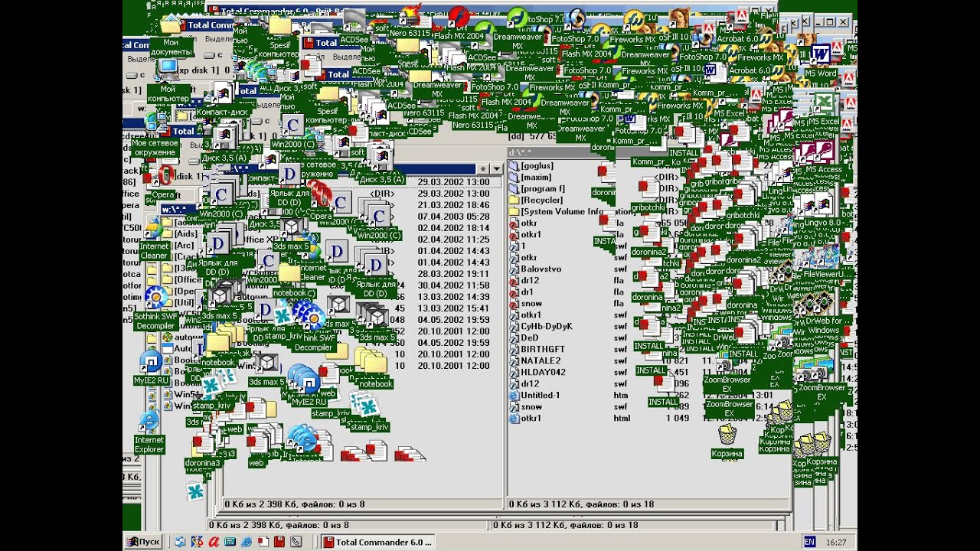The image size is (980, 551).
Task: Activate the Total Commander 6.0 taskbar button
Action: coord(377,542)
